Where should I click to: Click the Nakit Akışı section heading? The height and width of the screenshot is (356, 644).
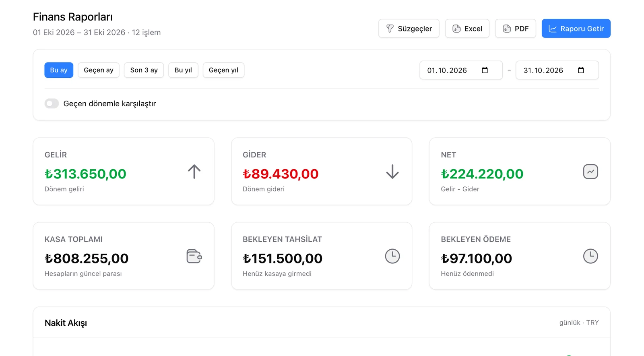pyautogui.click(x=66, y=323)
